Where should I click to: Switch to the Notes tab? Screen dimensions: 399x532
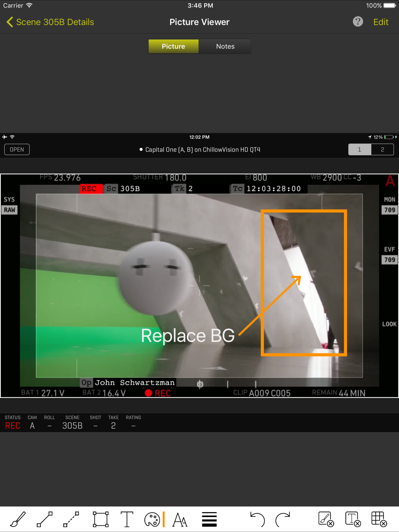[x=225, y=46]
